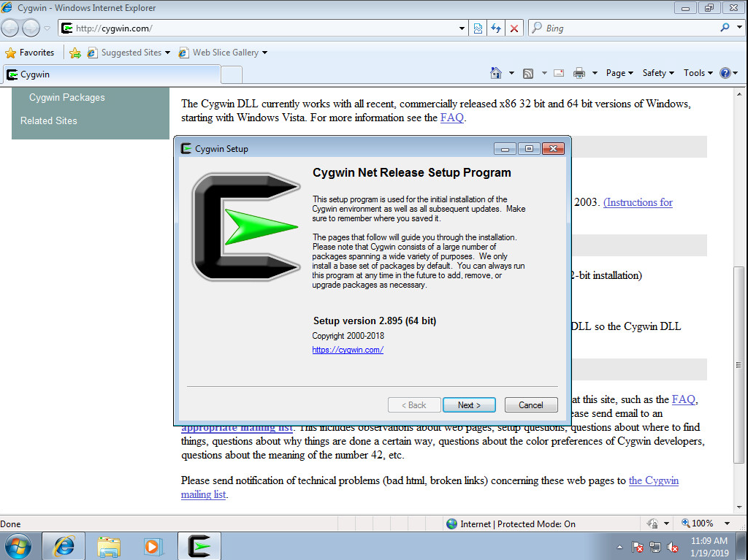Viewport: 748px width, 560px height.
Task: Click Related Sites sidebar link
Action: [x=49, y=120]
